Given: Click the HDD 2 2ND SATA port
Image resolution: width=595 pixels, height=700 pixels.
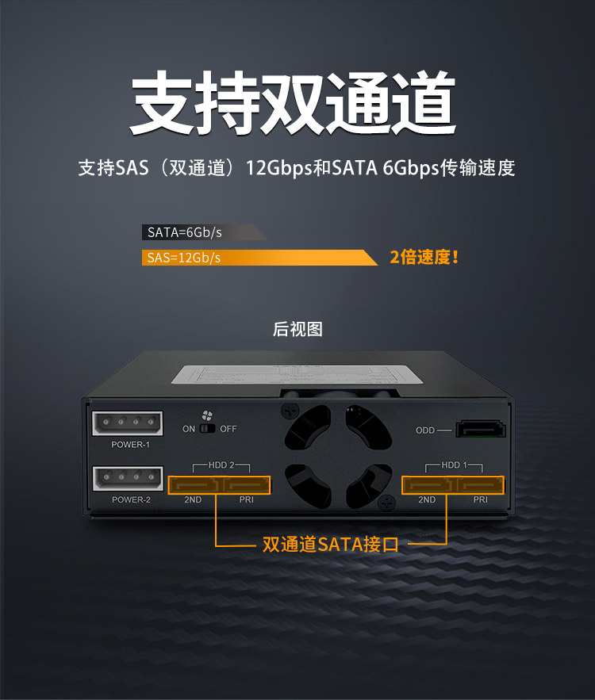Looking at the screenshot, I should coord(194,485).
